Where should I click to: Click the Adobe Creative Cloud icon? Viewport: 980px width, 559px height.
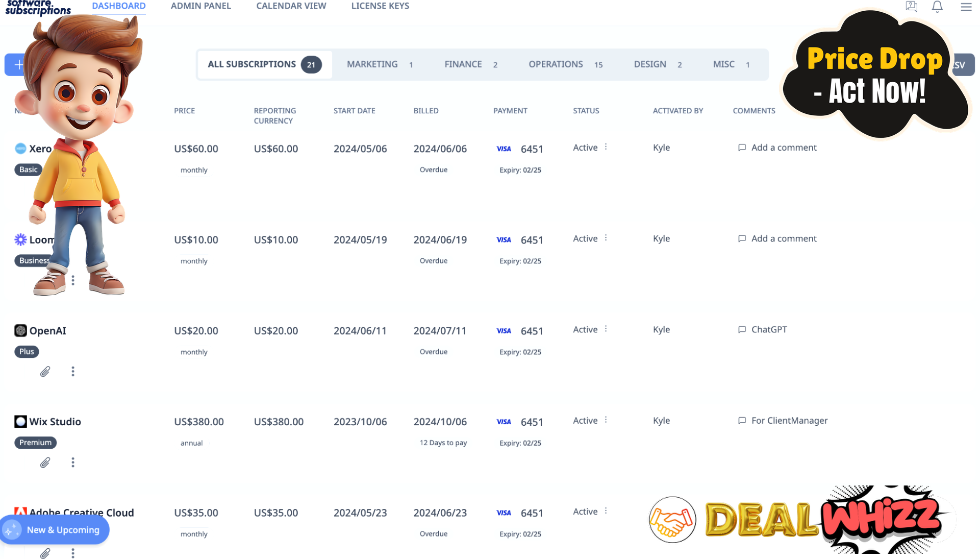[x=20, y=512]
